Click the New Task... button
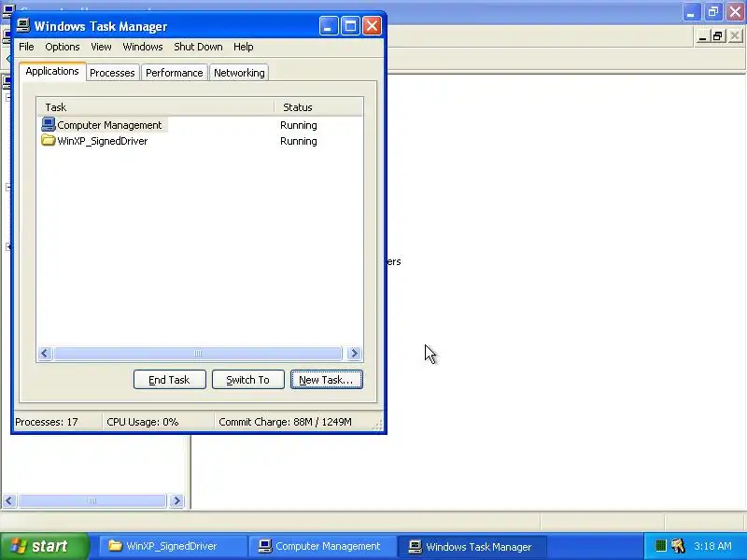This screenshot has height=560, width=747. click(x=326, y=380)
